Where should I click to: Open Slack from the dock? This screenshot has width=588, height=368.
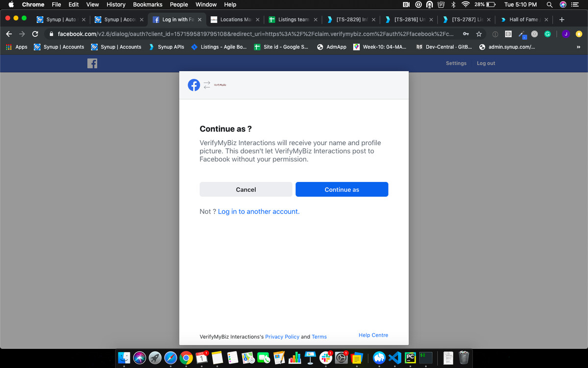point(326,358)
